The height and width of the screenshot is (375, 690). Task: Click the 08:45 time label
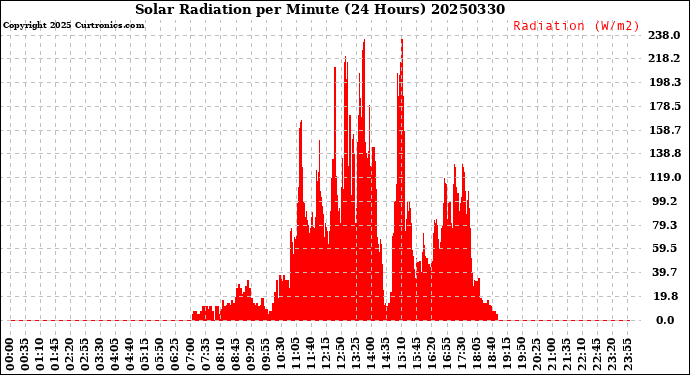click(x=236, y=355)
